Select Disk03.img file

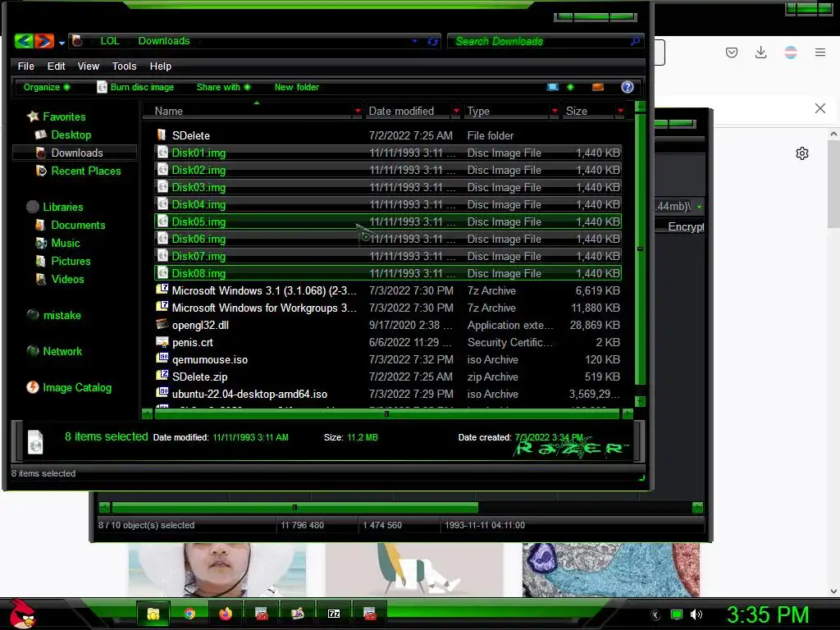(x=388, y=187)
